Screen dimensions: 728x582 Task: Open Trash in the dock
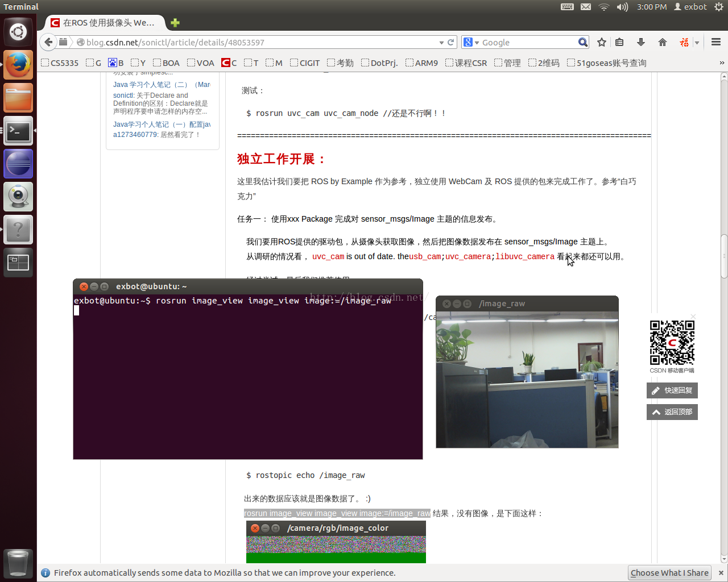click(18, 563)
